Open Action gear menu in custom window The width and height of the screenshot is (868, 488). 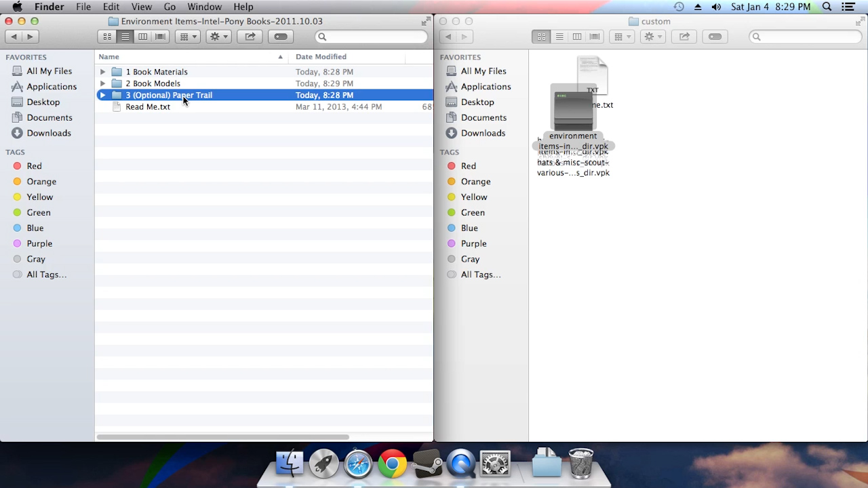652,37
